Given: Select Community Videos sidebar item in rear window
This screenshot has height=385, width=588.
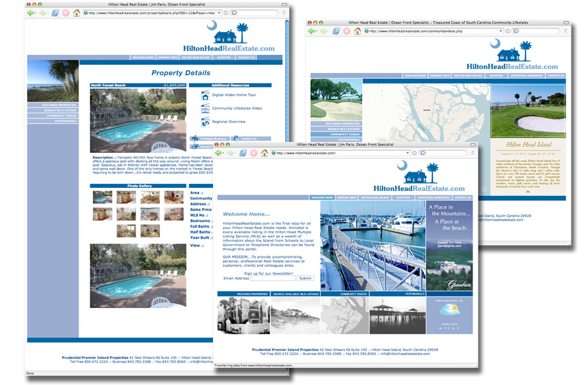Looking at the screenshot, I should 336,134.
